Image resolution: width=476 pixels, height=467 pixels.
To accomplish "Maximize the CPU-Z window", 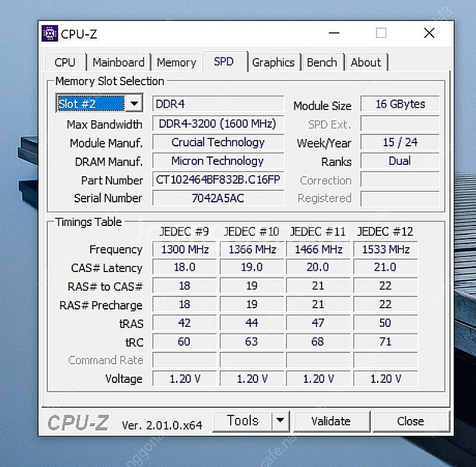I will (x=381, y=34).
